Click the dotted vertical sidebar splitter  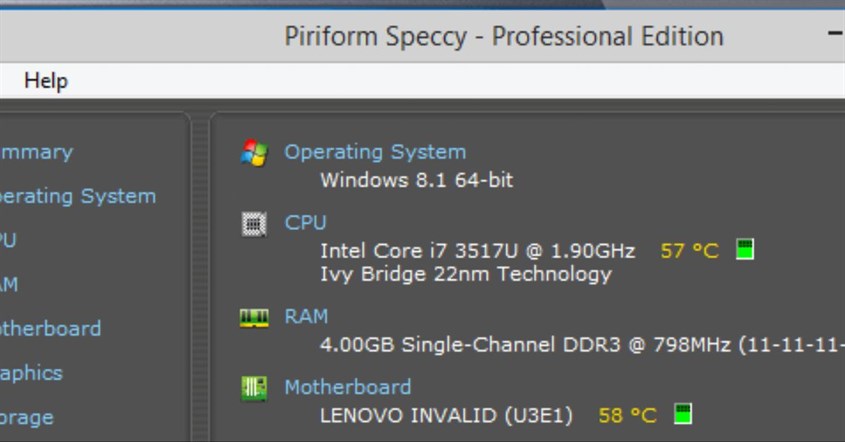click(x=200, y=278)
